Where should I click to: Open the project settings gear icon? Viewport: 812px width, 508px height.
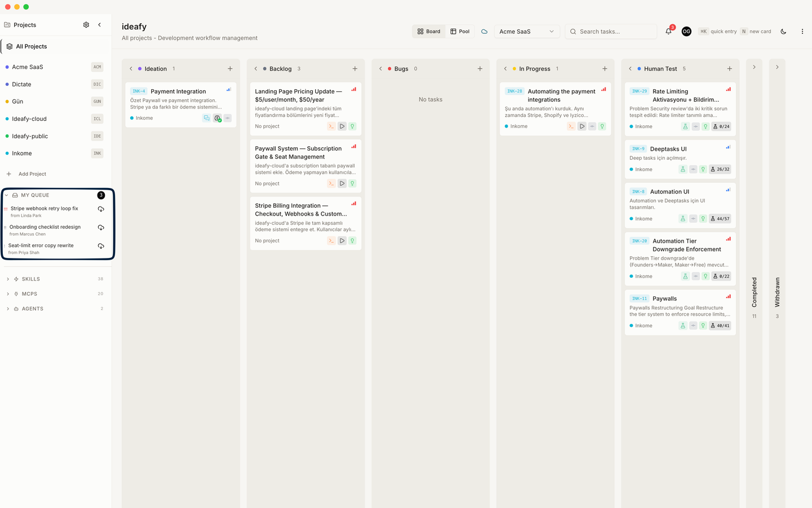point(86,25)
